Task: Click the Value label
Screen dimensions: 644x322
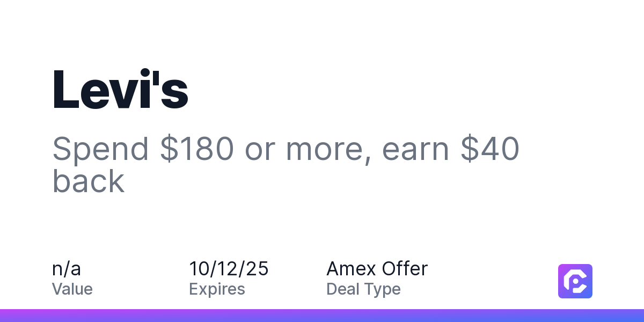Action: (x=72, y=289)
